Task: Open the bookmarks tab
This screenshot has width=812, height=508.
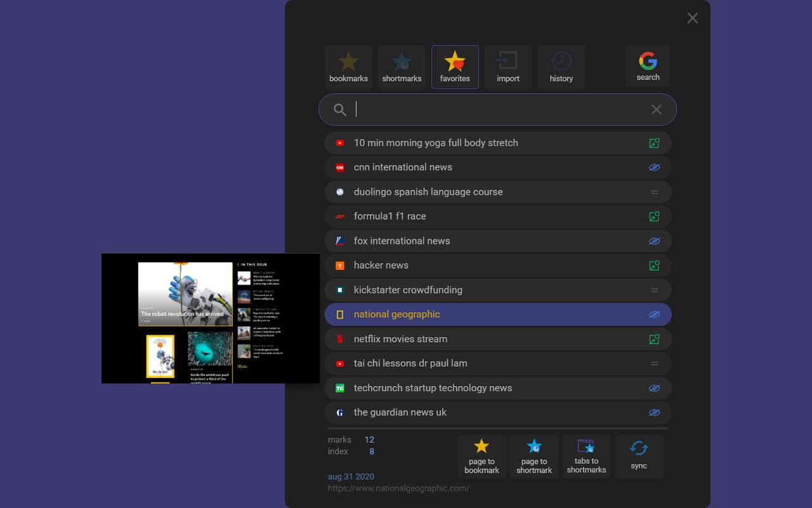Action: (x=348, y=67)
